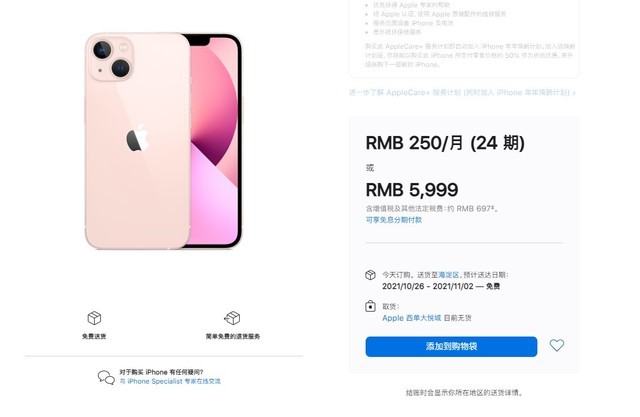Viewport: 640px width, 417px height.
Task: Click the delivery box icon beside 今天订购
Action: coord(370,275)
